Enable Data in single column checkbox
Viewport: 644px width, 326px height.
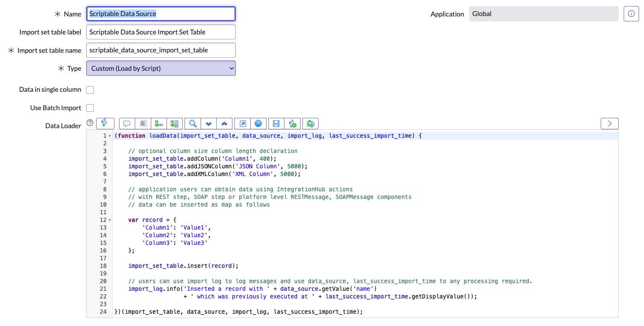pos(90,90)
